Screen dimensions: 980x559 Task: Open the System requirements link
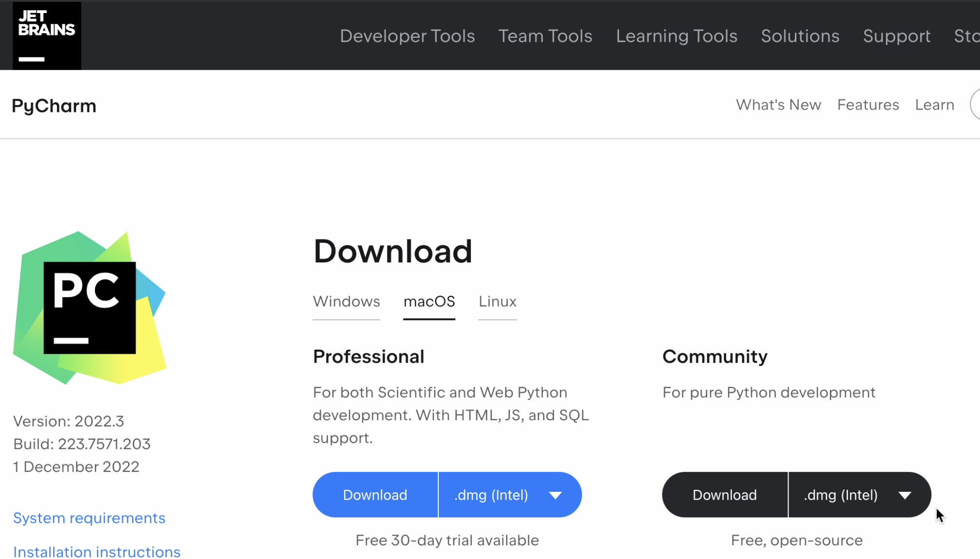[x=89, y=518]
